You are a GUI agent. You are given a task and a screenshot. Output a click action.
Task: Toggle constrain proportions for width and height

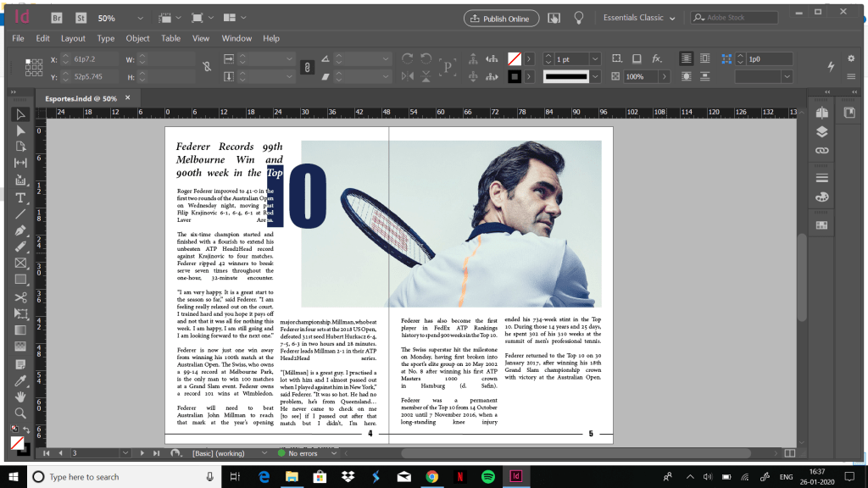[208, 67]
